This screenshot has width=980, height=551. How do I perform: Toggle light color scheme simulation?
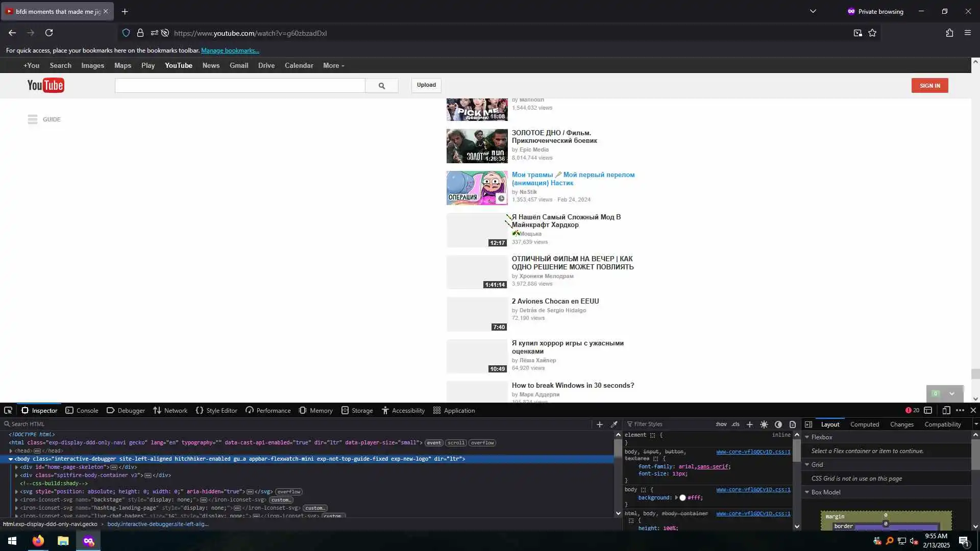(764, 424)
